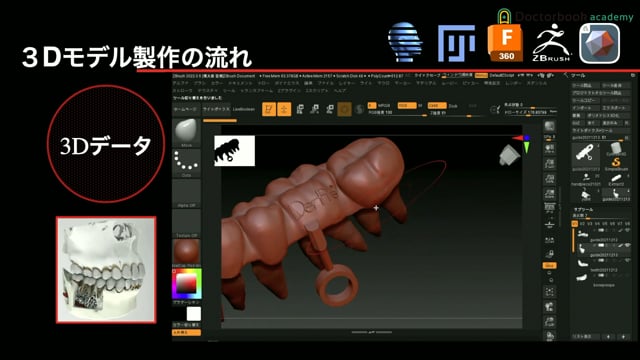Toggle the Rgb mode button

pos(407,105)
